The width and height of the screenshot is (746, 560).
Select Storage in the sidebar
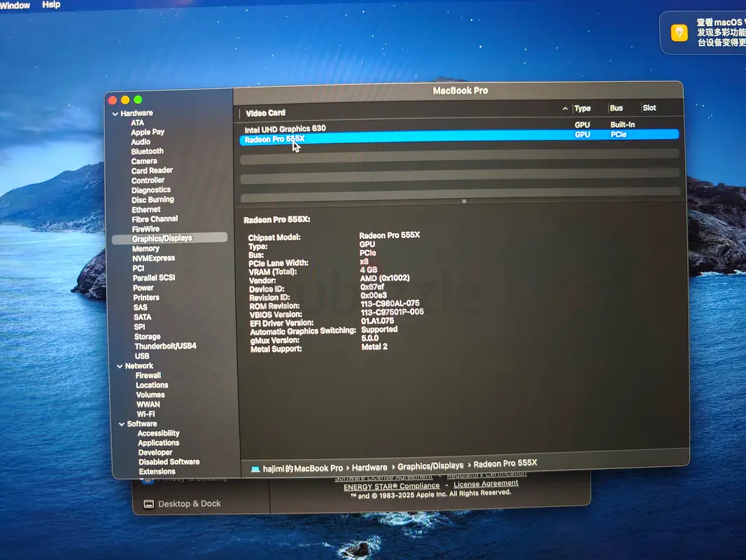coord(148,337)
